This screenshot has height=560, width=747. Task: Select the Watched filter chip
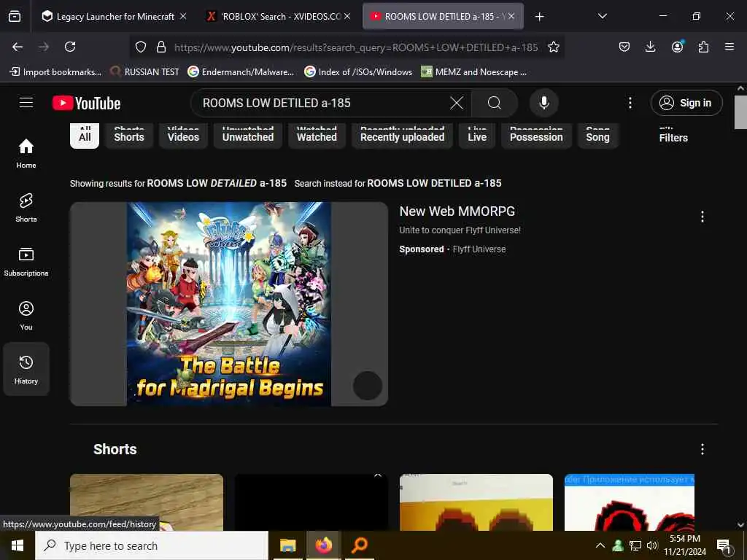tap(317, 136)
